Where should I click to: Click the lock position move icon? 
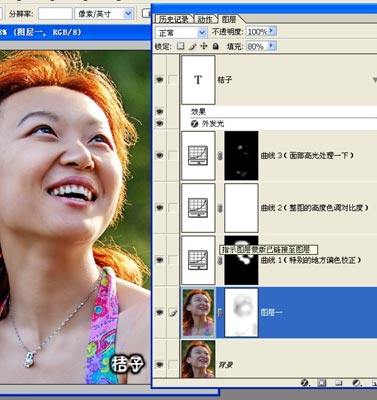coord(204,46)
